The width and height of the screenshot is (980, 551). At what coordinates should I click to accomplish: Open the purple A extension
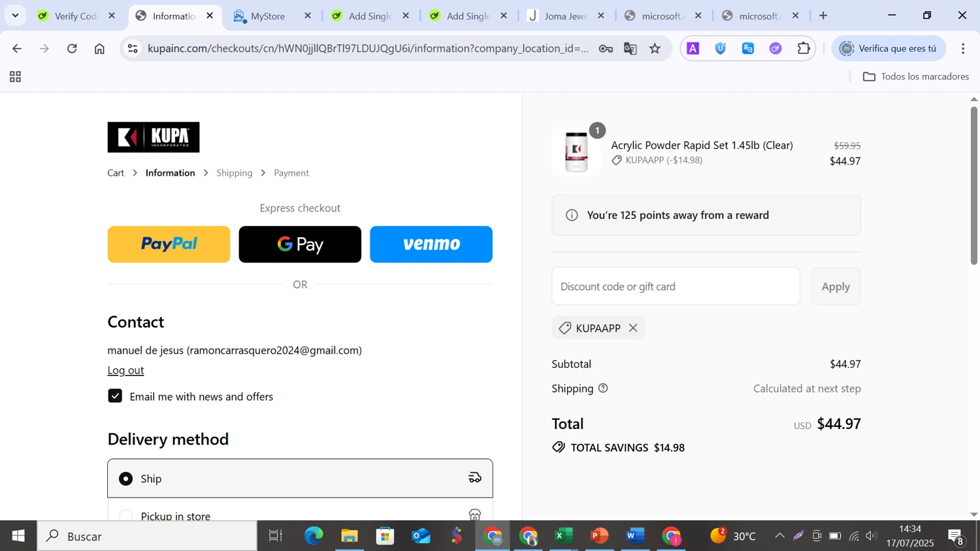693,48
